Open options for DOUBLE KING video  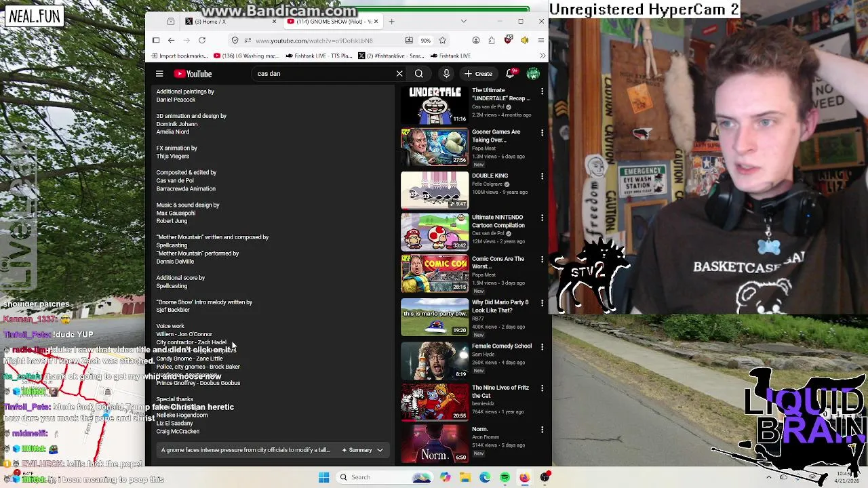pyautogui.click(x=542, y=176)
